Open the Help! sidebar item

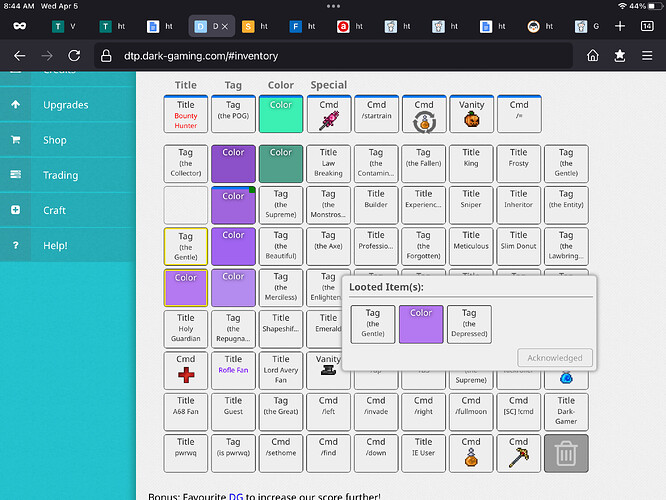68,246
